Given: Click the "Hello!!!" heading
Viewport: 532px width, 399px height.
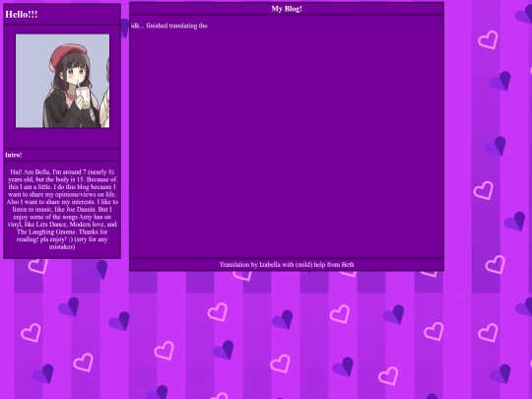Looking at the screenshot, I should pyautogui.click(x=22, y=15).
